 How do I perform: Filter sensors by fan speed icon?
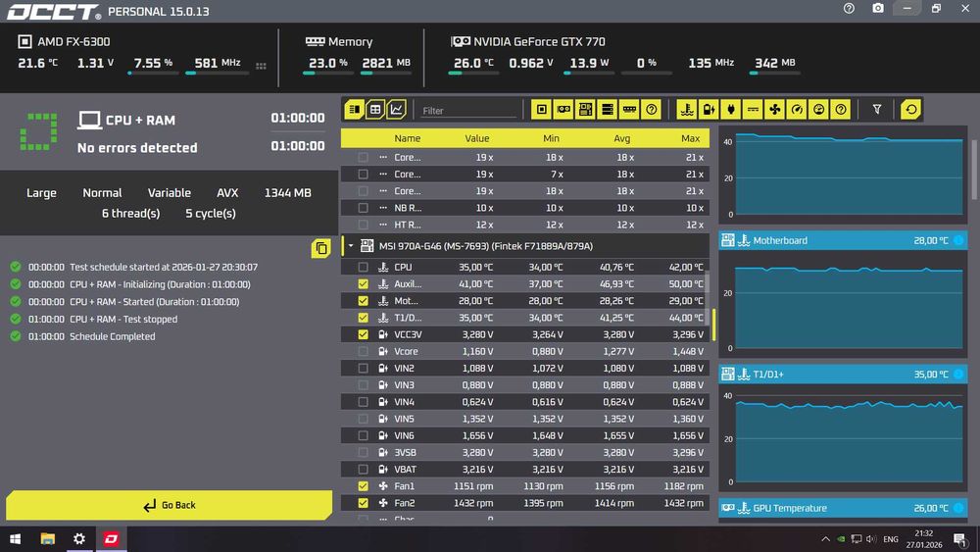click(774, 110)
